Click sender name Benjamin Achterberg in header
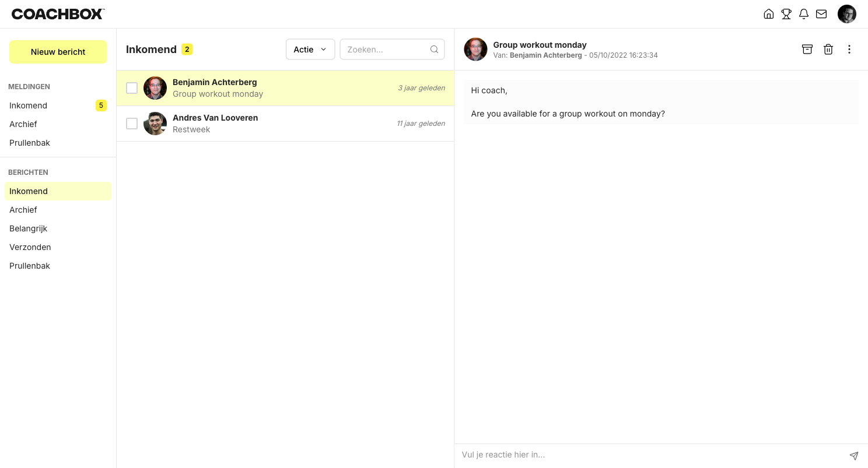 pos(545,55)
